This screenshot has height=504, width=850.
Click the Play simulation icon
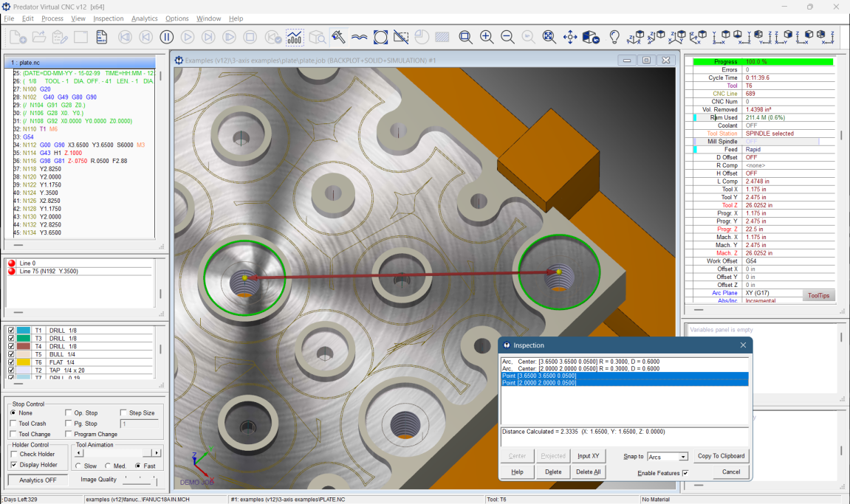coord(187,36)
